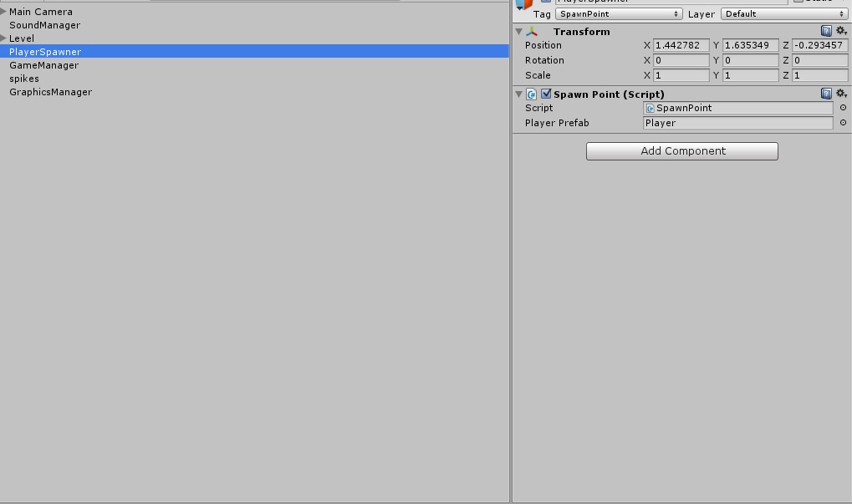Edit Position Y field value 1.635349
Screen dimensions: 852x504
pyautogui.click(x=750, y=45)
